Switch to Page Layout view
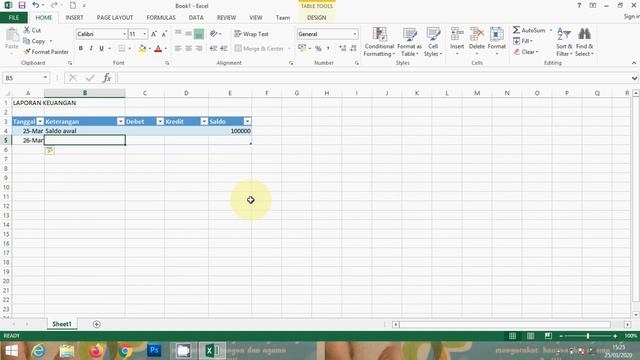Screen dimensions: 640x360 coord(530,336)
